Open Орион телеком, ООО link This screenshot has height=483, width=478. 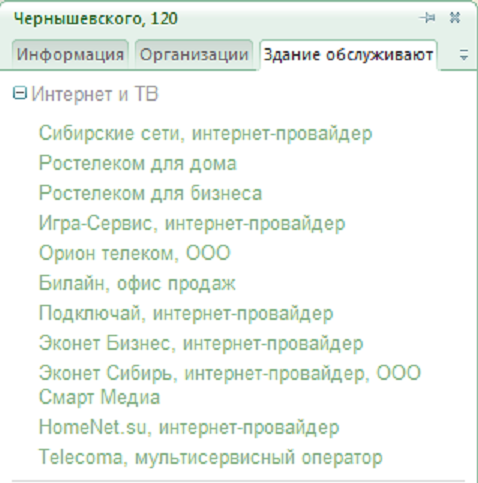pos(134,253)
